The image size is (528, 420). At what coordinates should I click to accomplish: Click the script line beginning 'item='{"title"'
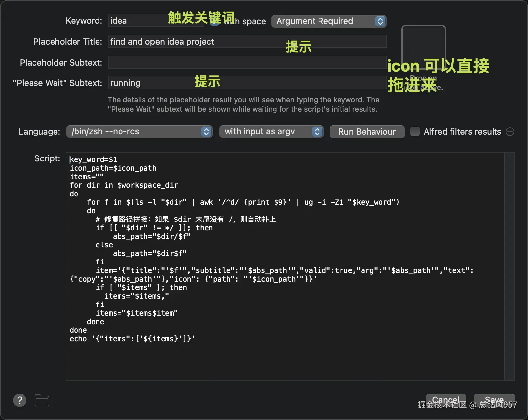pyautogui.click(x=272, y=275)
